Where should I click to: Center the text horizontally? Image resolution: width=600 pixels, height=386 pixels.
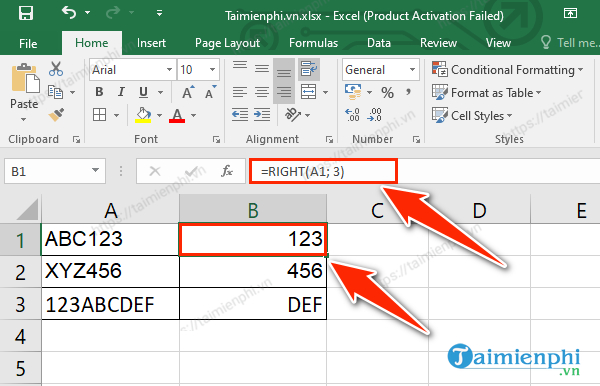(x=262, y=92)
